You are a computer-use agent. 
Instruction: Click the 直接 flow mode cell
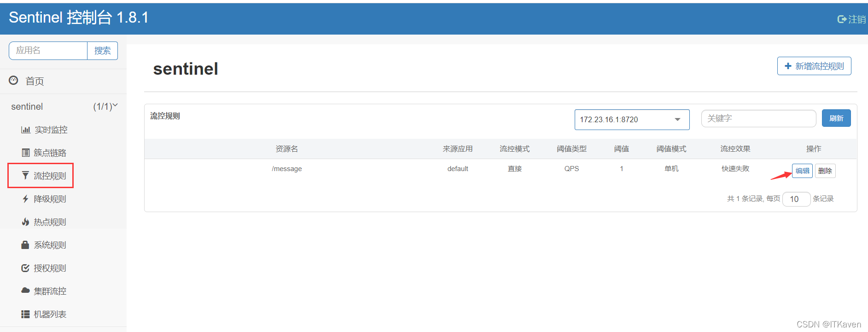pyautogui.click(x=515, y=169)
